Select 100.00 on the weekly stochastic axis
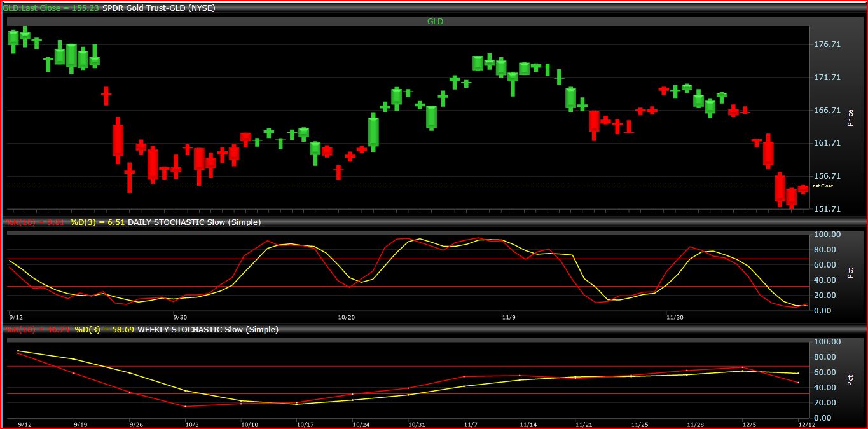The height and width of the screenshot is (429, 868). [x=827, y=342]
